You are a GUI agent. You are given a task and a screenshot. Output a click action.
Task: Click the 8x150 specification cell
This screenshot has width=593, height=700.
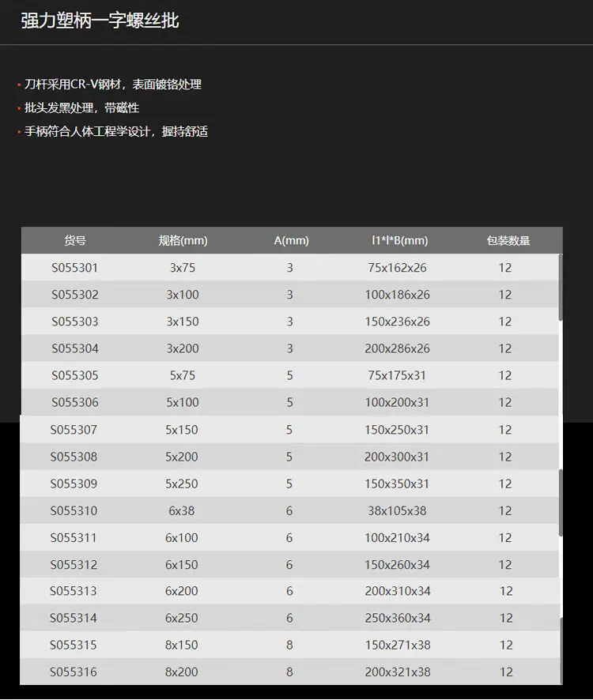click(x=181, y=645)
